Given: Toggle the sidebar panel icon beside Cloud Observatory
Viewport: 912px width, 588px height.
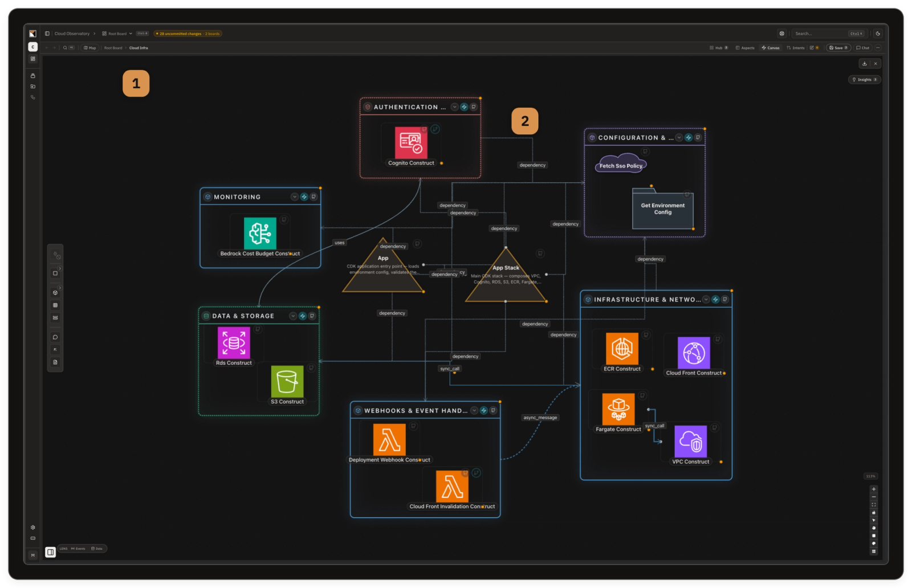Looking at the screenshot, I should click(x=47, y=34).
